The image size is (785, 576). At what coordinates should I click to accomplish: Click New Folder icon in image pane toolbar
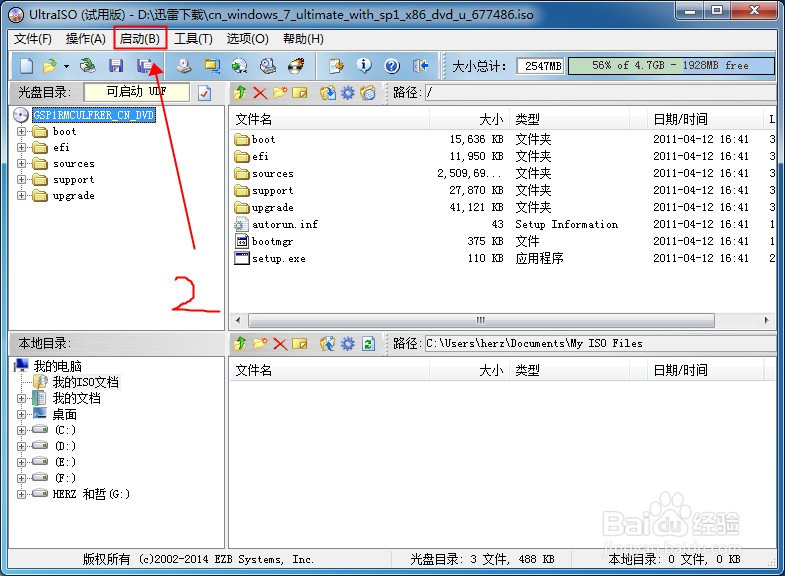[280, 93]
